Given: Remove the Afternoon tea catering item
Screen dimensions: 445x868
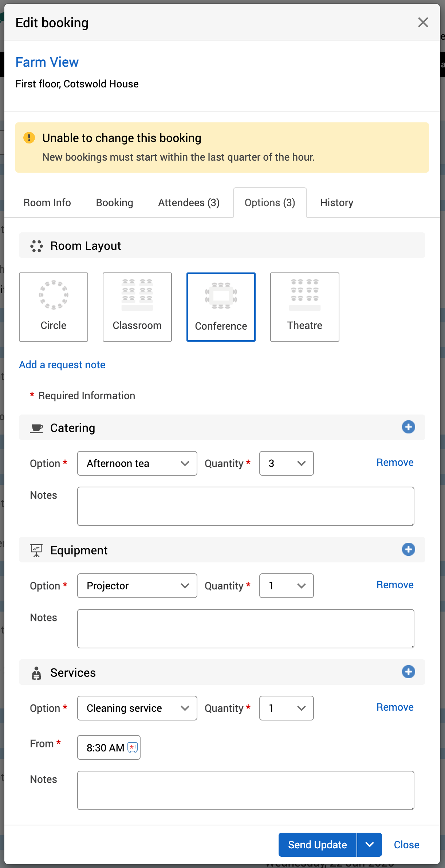Looking at the screenshot, I should tap(395, 462).
